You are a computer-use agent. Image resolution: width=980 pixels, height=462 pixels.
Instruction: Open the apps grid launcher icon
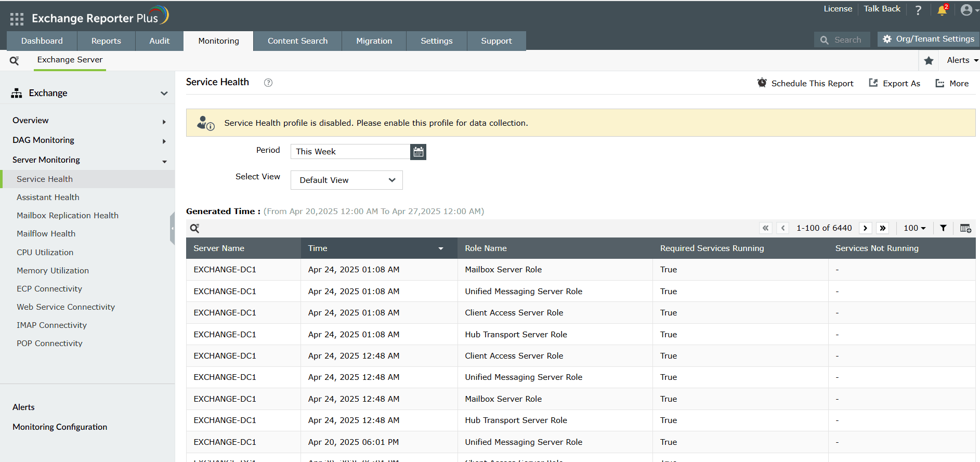tap(17, 19)
